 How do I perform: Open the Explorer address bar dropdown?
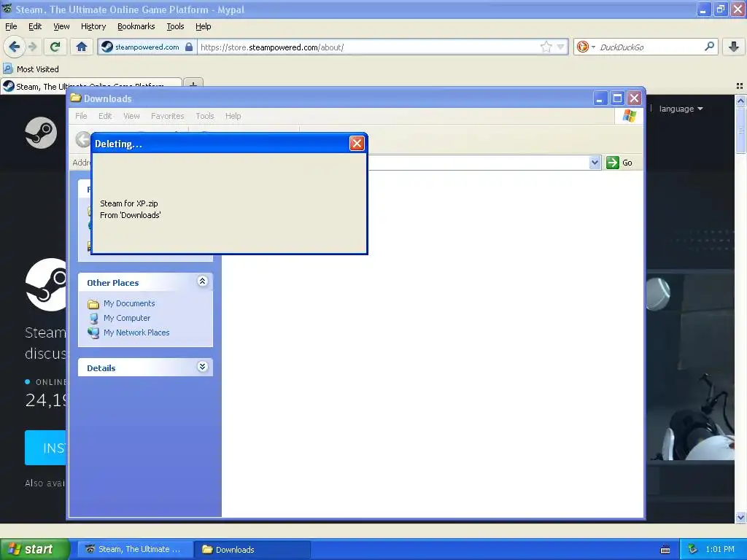point(595,163)
